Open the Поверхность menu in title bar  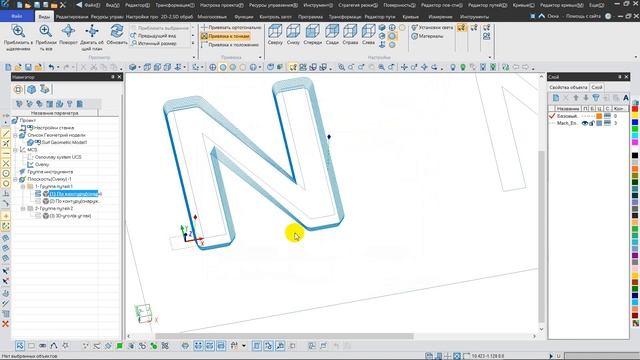400,5
